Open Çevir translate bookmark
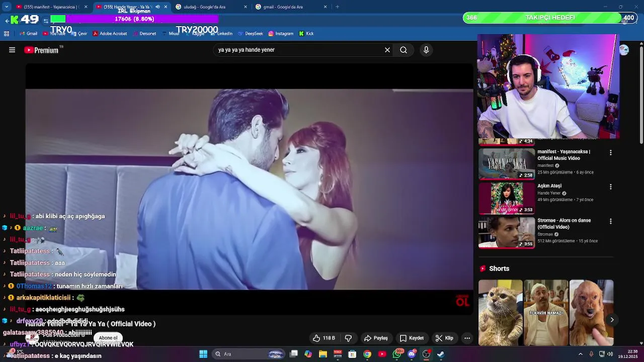Image resolution: width=644 pixels, height=362 pixels. (79, 34)
